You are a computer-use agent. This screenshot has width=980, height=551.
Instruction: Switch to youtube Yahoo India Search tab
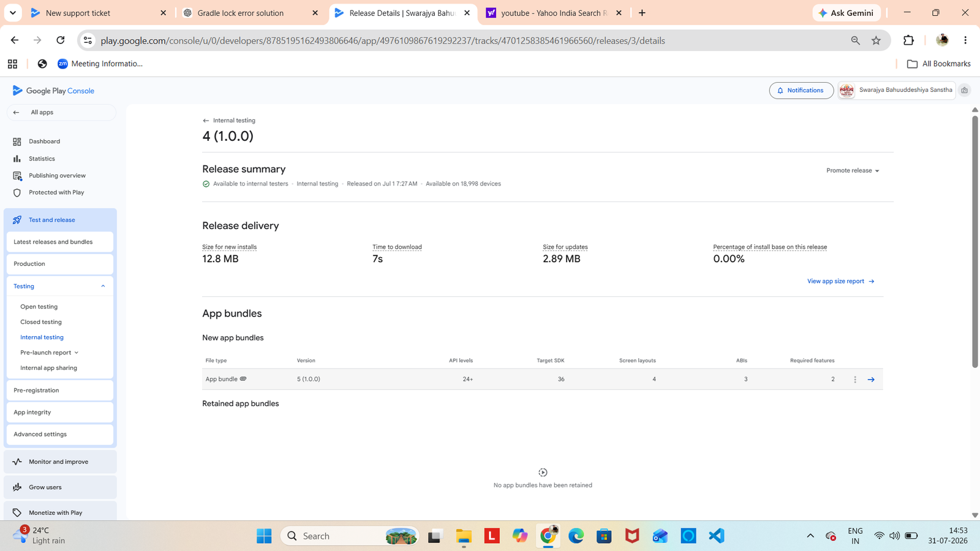click(x=554, y=13)
